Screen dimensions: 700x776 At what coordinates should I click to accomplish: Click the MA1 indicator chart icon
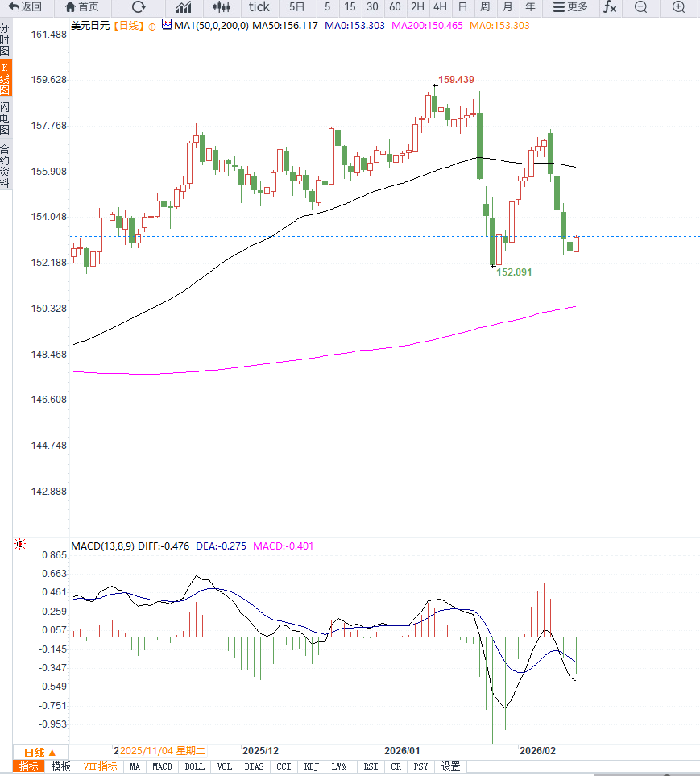pyautogui.click(x=167, y=26)
